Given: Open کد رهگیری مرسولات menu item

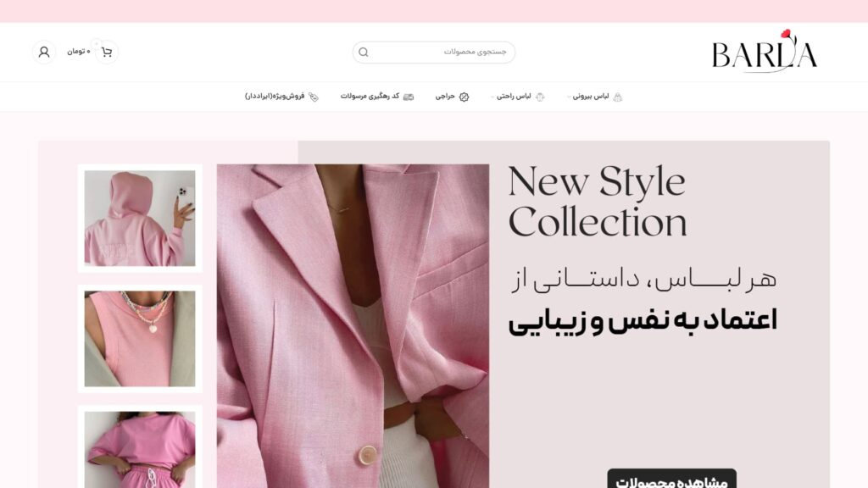Looking at the screenshot, I should click(370, 97).
